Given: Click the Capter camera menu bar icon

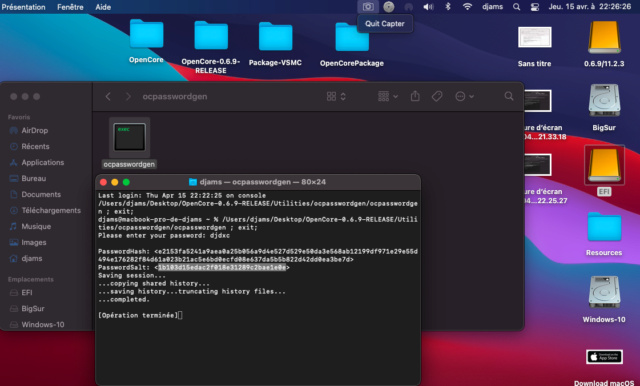Looking at the screenshot, I should (368, 7).
